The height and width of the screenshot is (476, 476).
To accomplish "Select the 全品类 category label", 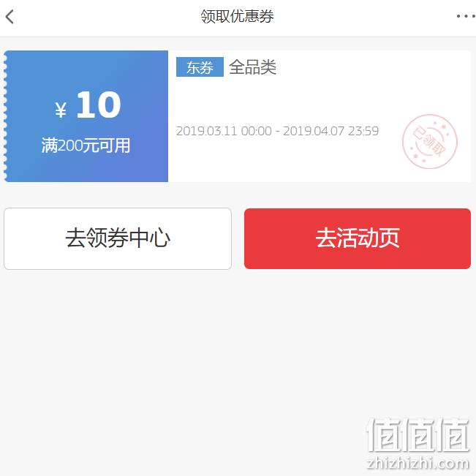I will click(252, 67).
